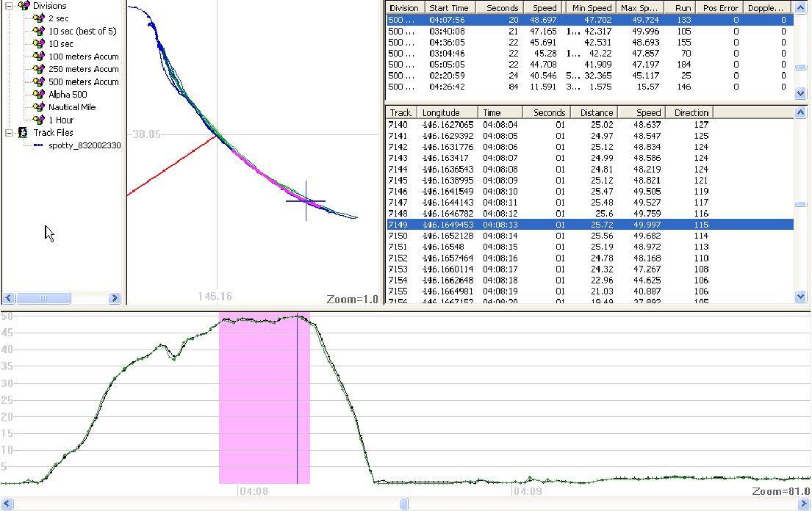Screen dimensions: 812x511
Task: Click the Alpha 500 division icon
Action: click(39, 94)
